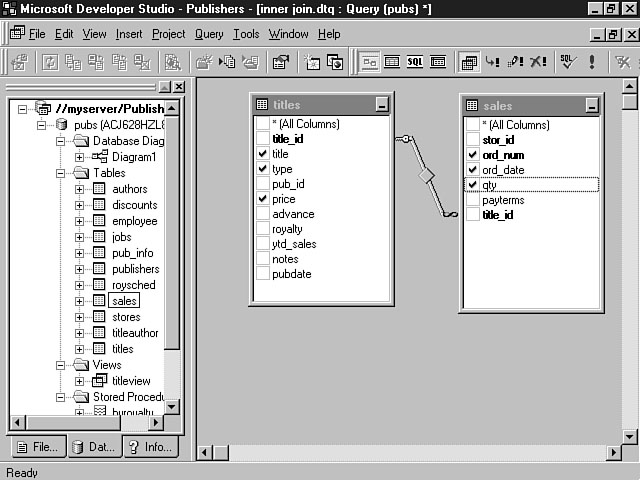This screenshot has height=480, width=640.
Task: Expand the titleview view node
Action: point(80,381)
